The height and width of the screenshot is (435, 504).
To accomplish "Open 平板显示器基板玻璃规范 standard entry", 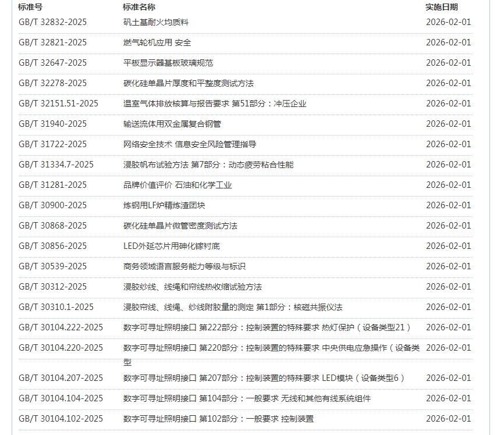I will click(x=168, y=63).
